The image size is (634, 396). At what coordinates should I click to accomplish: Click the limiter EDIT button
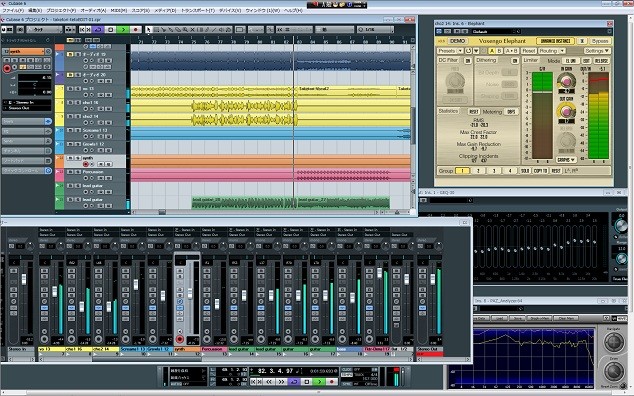click(x=586, y=61)
